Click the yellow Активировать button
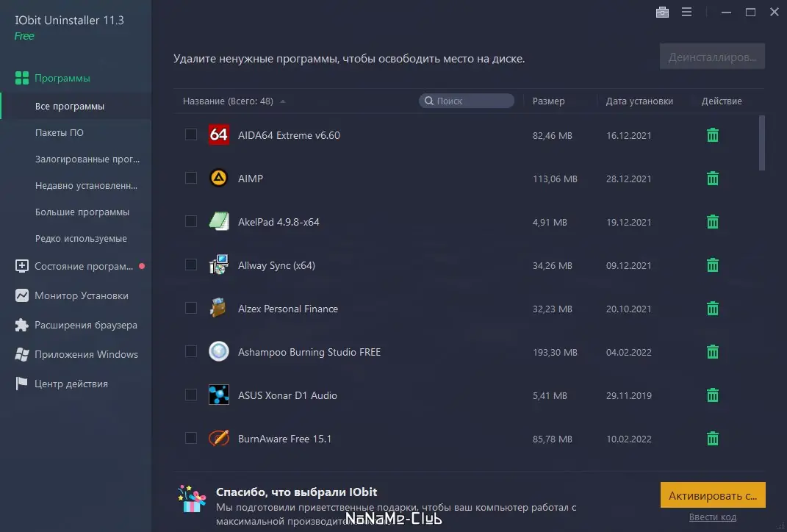 click(x=712, y=495)
